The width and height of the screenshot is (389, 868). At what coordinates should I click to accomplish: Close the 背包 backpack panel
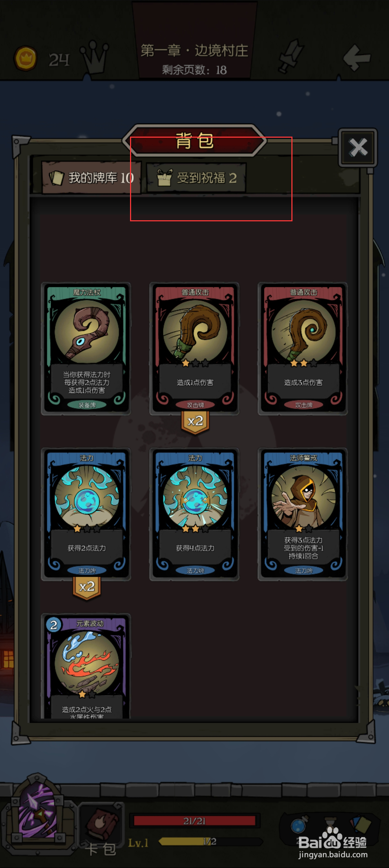tap(358, 147)
